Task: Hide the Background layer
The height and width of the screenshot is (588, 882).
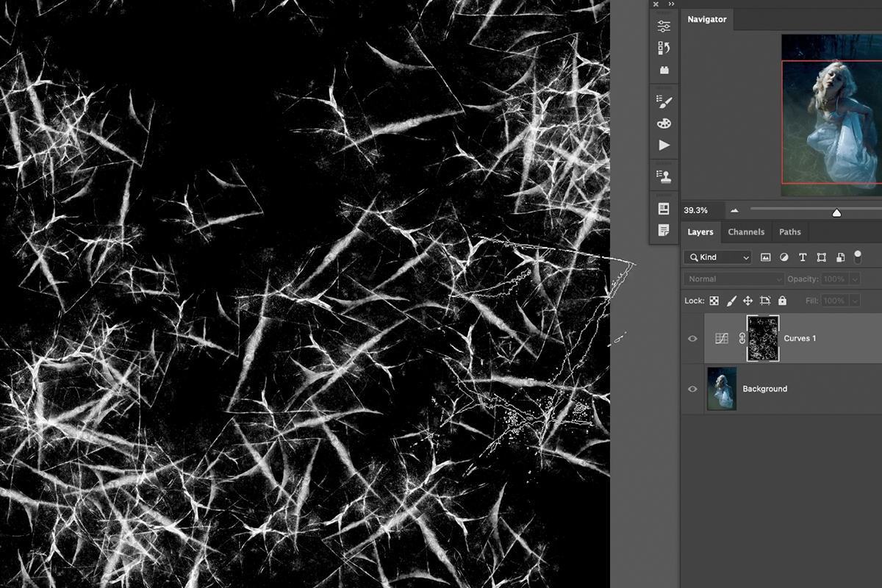Action: pos(692,389)
